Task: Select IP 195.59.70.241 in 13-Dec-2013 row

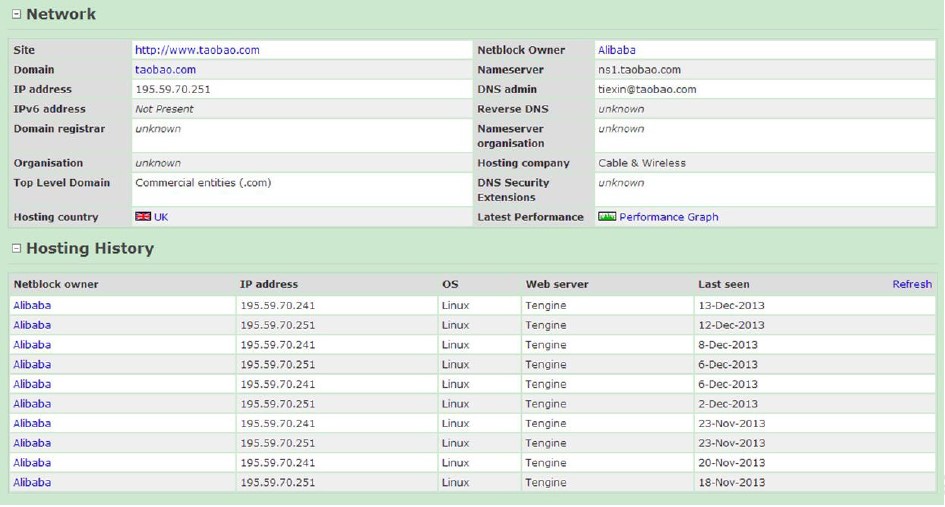Action: [x=277, y=305]
